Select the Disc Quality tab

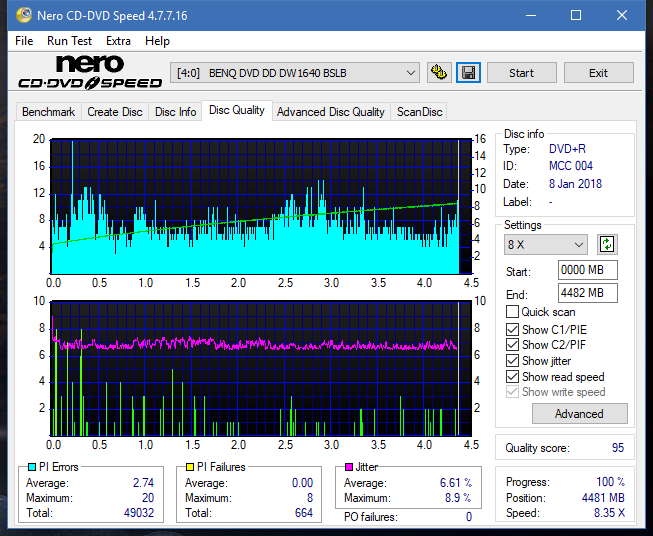[237, 110]
